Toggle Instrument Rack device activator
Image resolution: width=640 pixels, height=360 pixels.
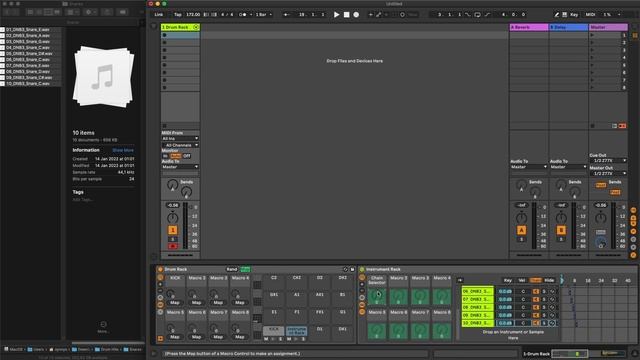(362, 269)
